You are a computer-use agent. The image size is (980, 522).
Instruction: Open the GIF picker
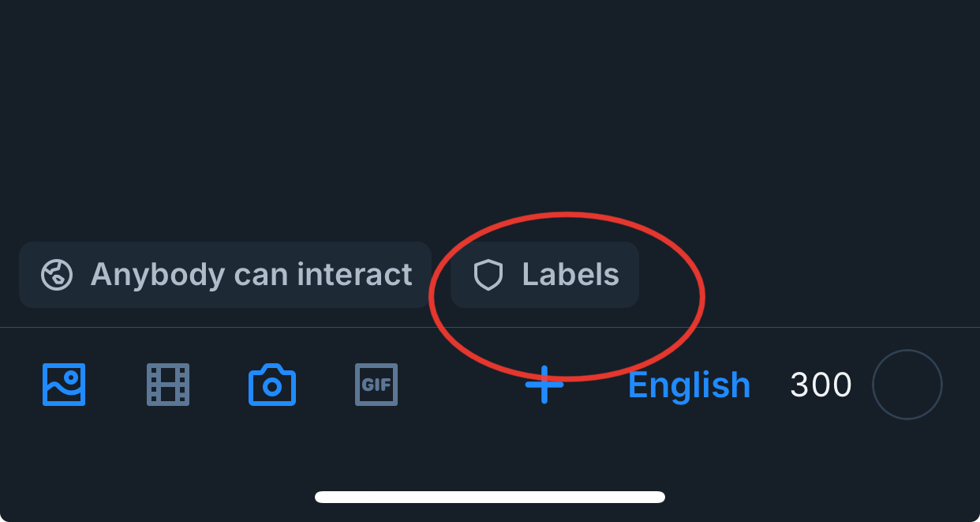pyautogui.click(x=376, y=385)
